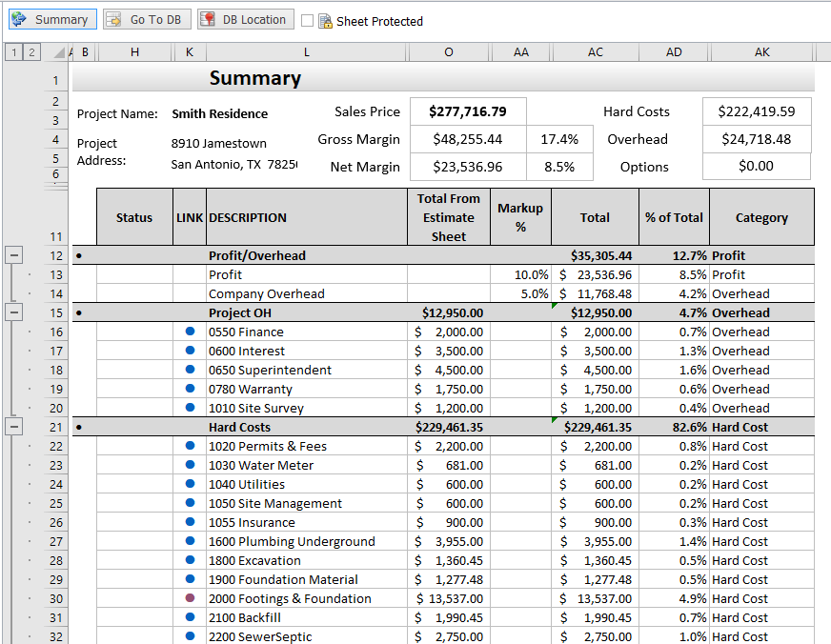Image resolution: width=831 pixels, height=644 pixels.
Task: Click the DESCRIPTION column heading
Action: pos(306,217)
